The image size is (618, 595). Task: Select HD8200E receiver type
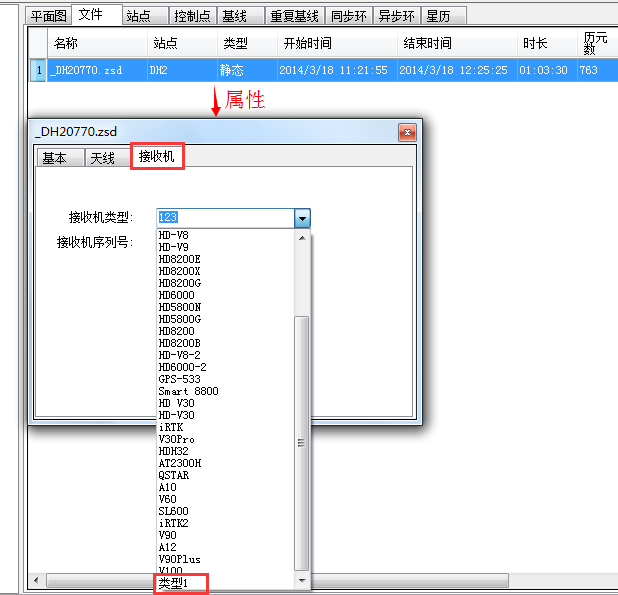click(x=225, y=259)
